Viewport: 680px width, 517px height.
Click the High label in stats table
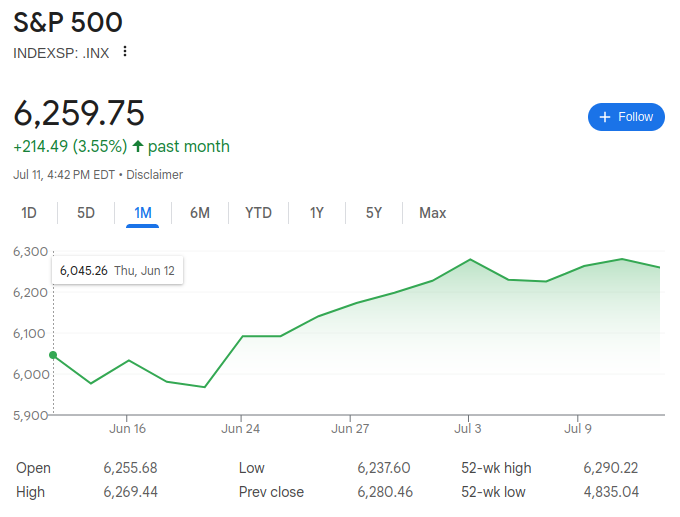point(30,492)
